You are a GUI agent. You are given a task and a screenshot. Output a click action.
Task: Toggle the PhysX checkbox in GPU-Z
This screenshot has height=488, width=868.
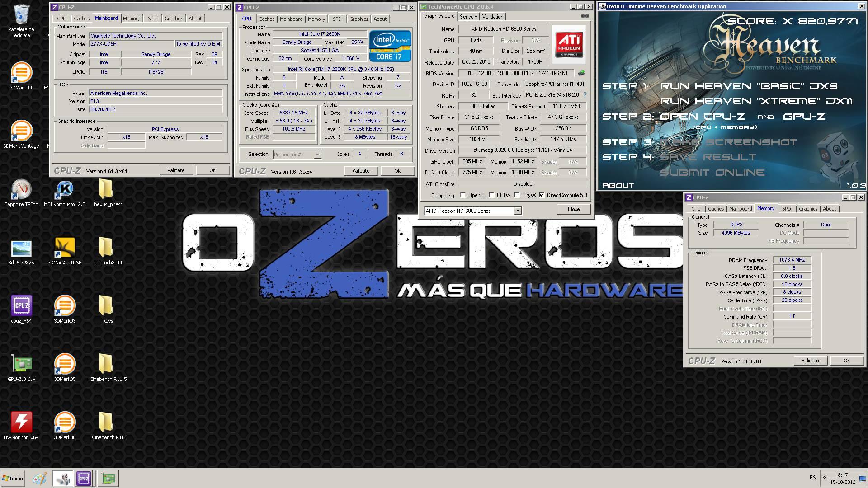coord(517,195)
